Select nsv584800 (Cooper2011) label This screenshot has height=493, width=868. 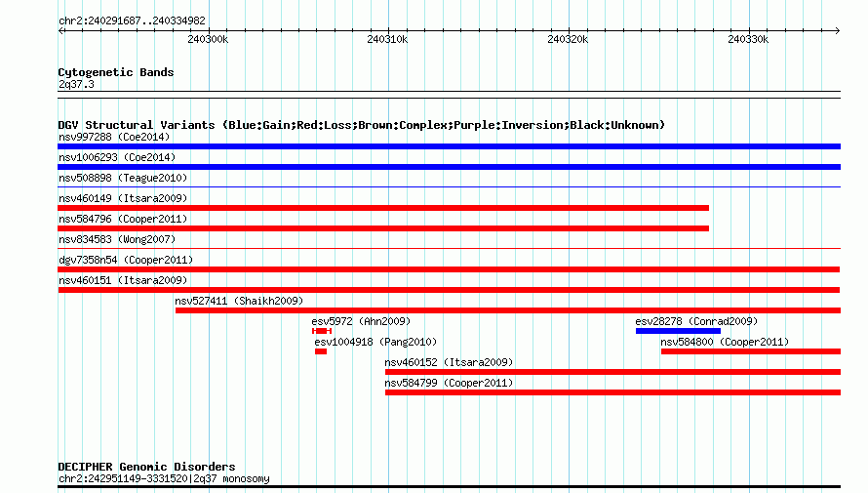[725, 342]
